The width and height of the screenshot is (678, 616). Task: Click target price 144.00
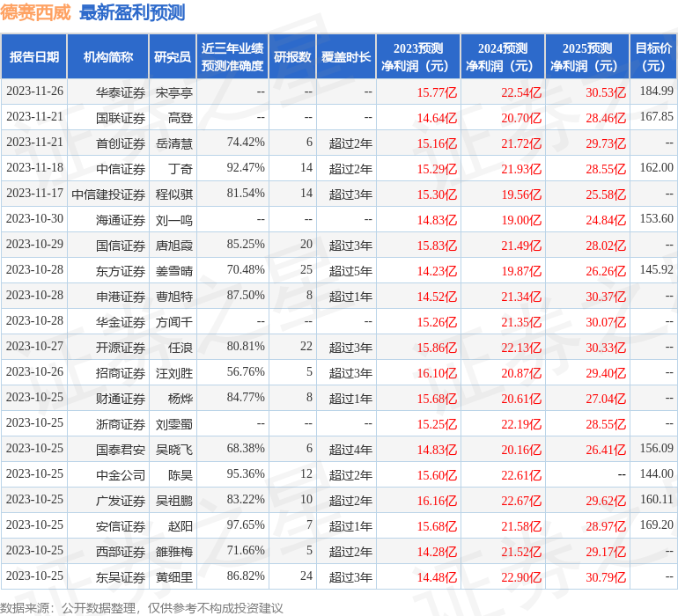point(656,473)
